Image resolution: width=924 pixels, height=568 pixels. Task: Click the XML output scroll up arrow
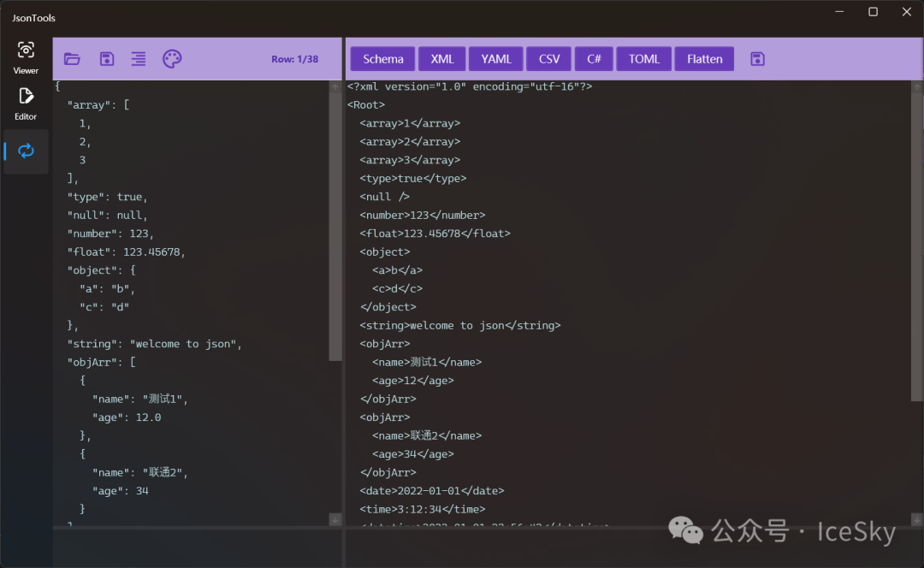coord(916,87)
